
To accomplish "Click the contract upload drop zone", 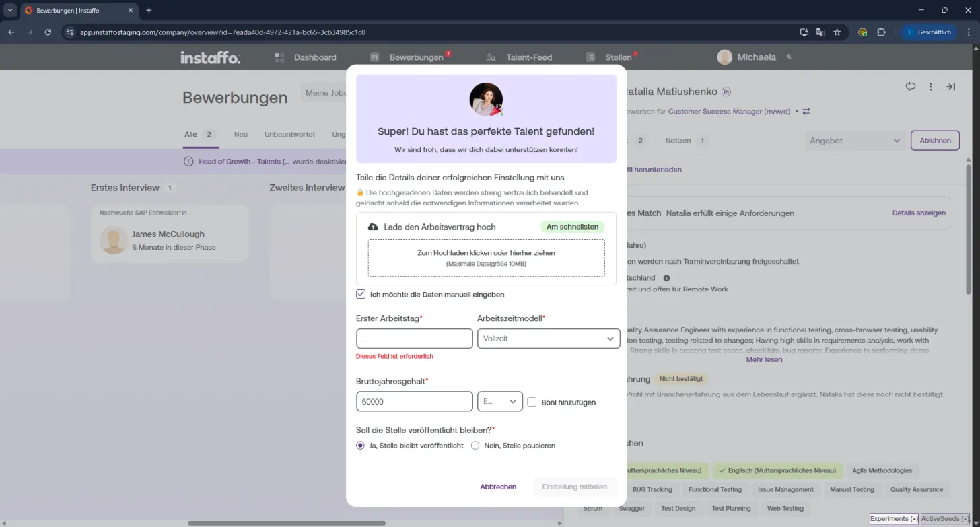I will pyautogui.click(x=486, y=258).
